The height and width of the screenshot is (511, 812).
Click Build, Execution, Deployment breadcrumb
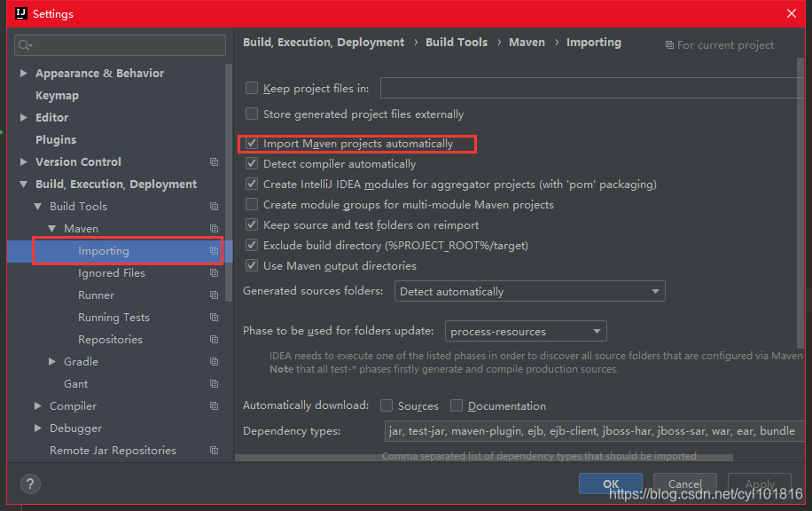324,43
